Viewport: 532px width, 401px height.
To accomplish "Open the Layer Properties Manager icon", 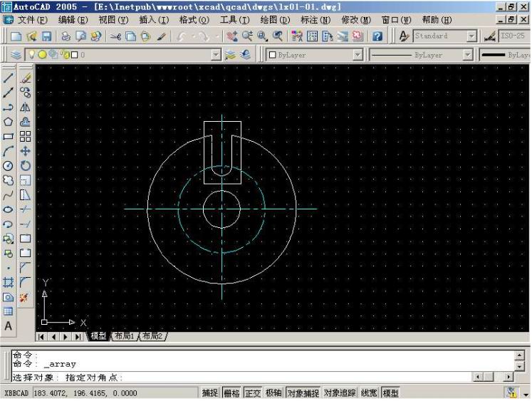I will click(16, 55).
